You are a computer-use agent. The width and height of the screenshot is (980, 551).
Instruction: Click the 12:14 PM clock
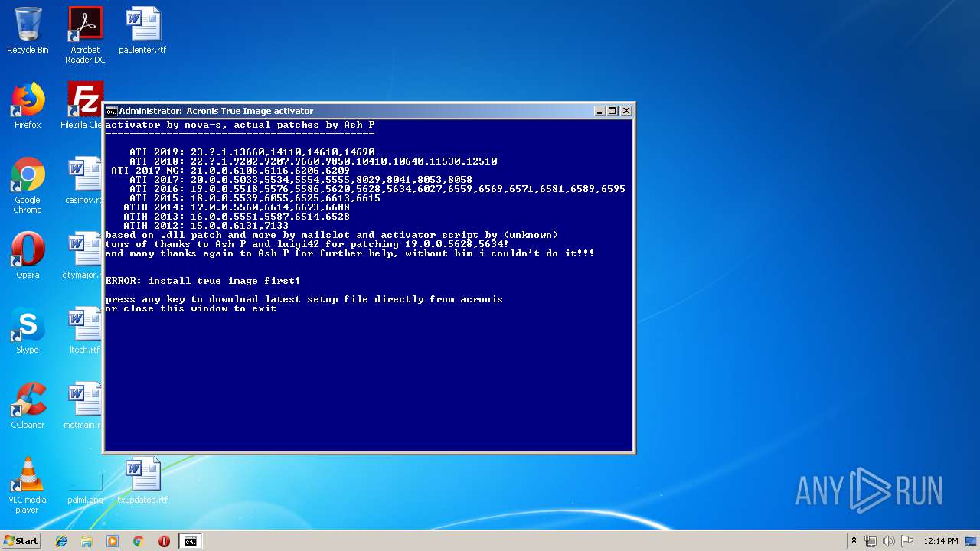(941, 541)
